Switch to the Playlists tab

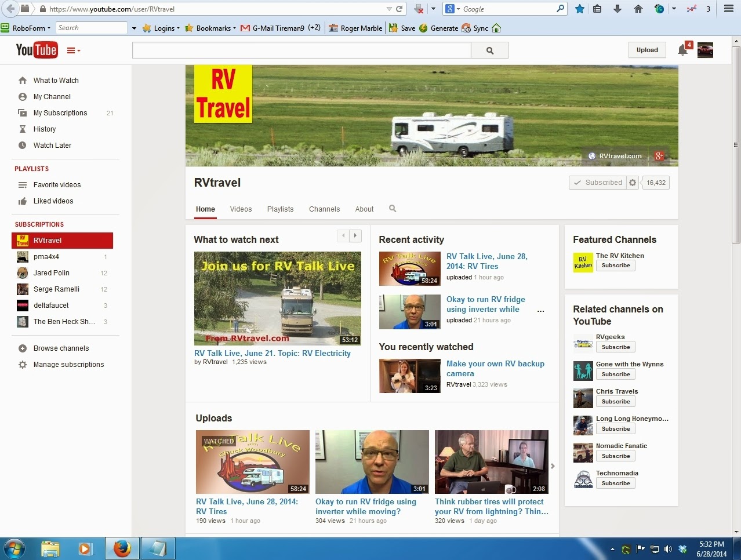281,209
